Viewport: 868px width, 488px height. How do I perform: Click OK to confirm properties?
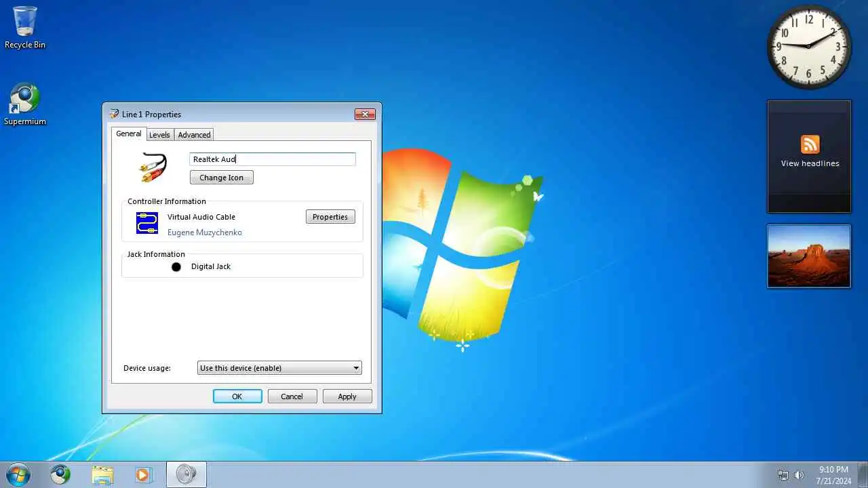pyautogui.click(x=237, y=396)
